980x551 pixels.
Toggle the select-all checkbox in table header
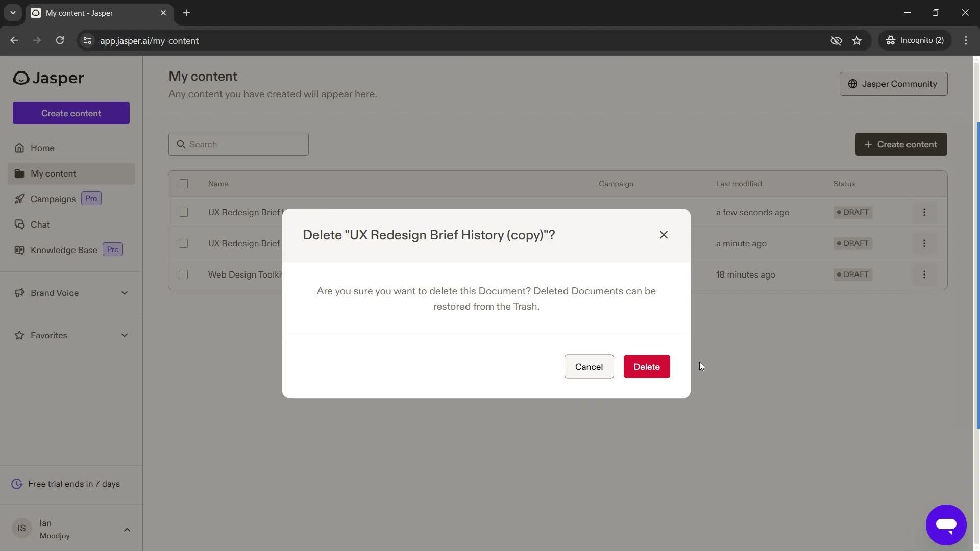[x=183, y=184]
